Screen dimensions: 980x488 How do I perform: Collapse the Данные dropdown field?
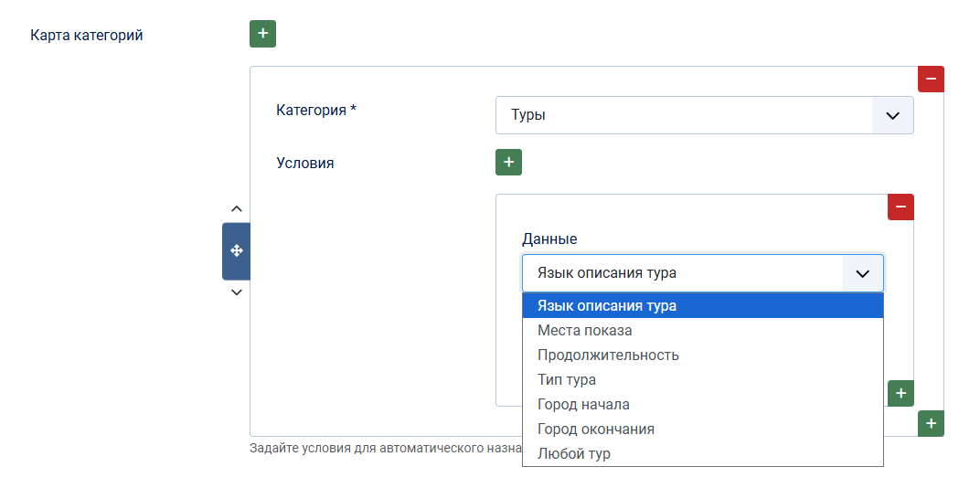click(703, 273)
